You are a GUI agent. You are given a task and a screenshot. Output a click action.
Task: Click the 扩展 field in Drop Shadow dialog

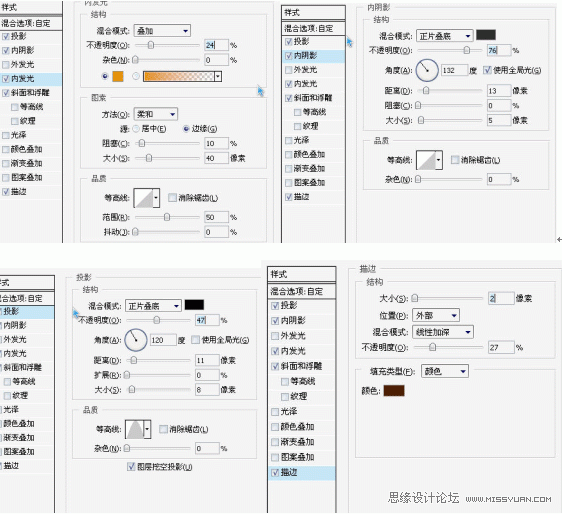point(207,375)
